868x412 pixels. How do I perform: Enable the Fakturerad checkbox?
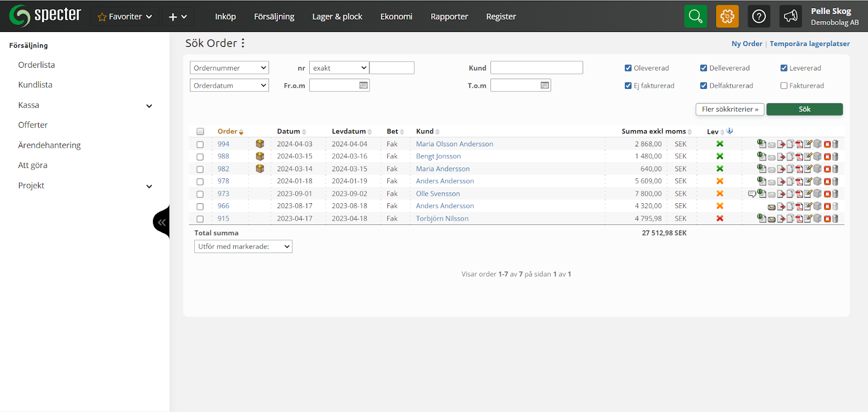pos(784,86)
